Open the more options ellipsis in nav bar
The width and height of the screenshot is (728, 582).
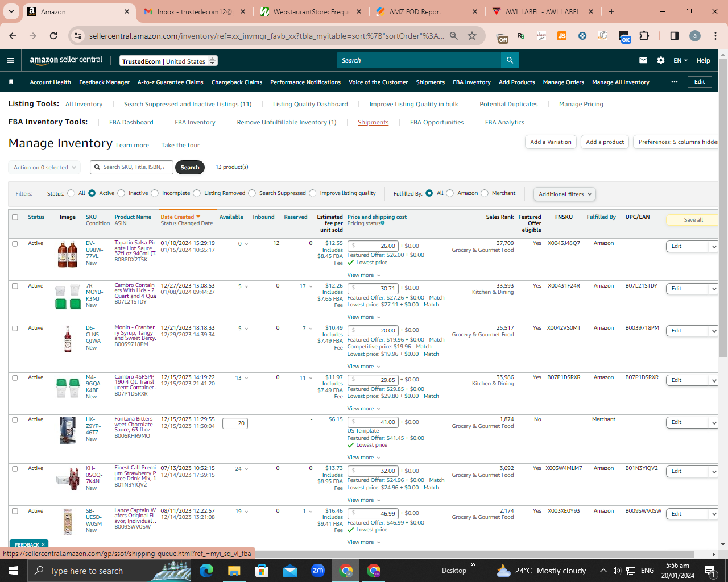pyautogui.click(x=675, y=82)
